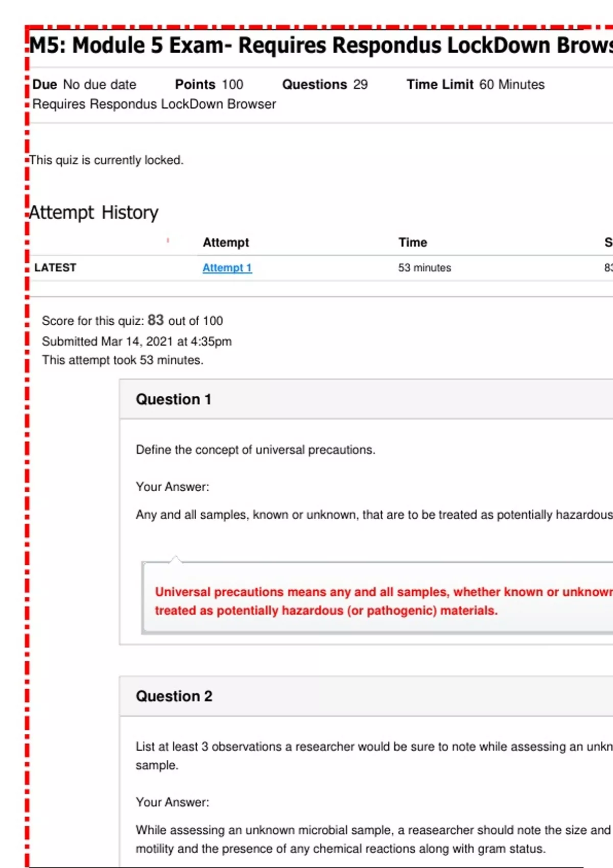Select the Time column header
613x868 pixels.
413,243
